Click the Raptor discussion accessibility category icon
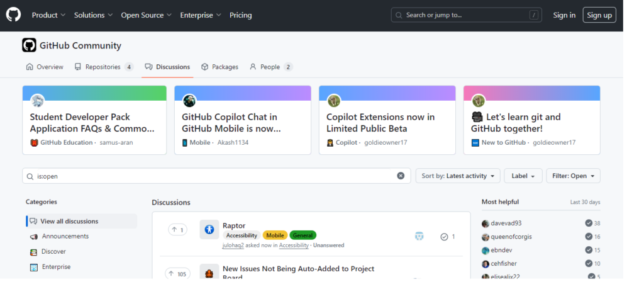644x306 pixels. 209,229
